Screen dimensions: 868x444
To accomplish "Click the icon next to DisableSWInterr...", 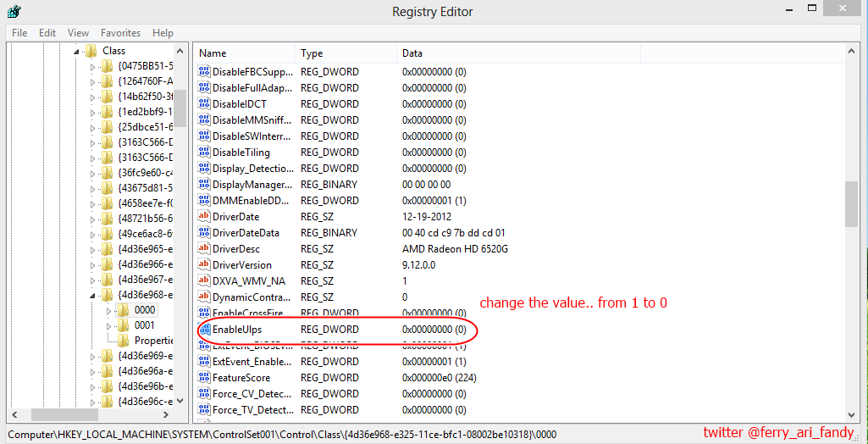I will tap(204, 136).
